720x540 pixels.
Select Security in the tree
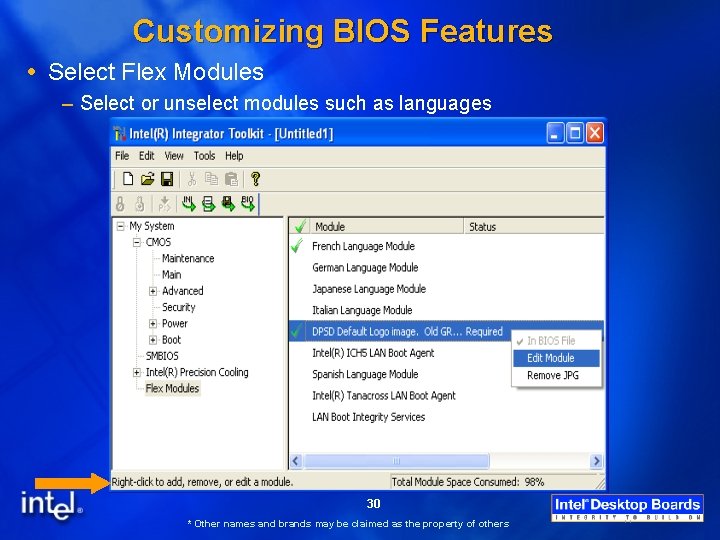click(179, 307)
